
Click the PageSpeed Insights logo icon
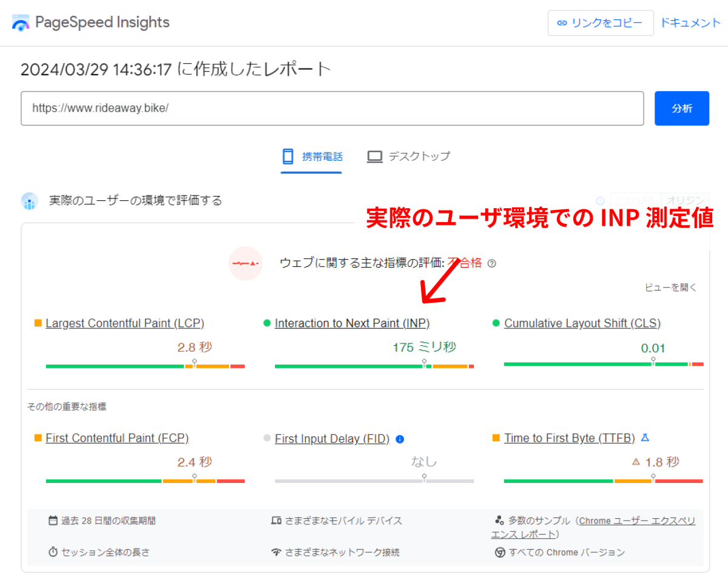coord(20,22)
